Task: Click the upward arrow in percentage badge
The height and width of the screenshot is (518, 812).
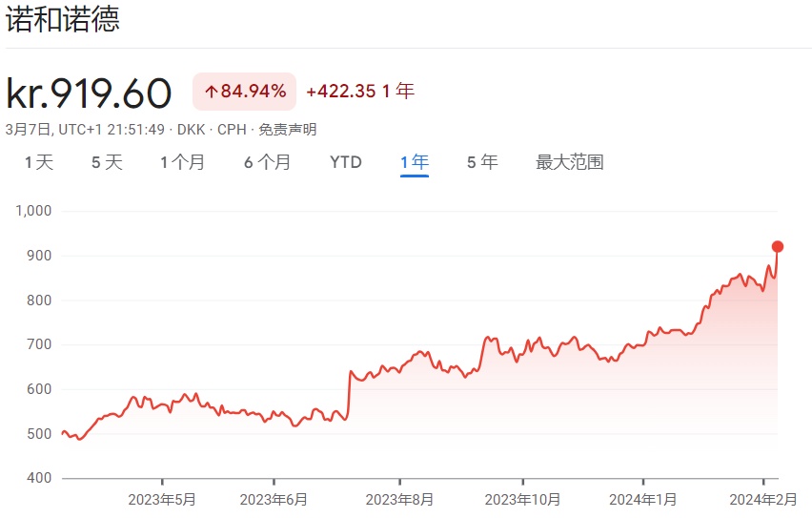Action: click(x=212, y=92)
